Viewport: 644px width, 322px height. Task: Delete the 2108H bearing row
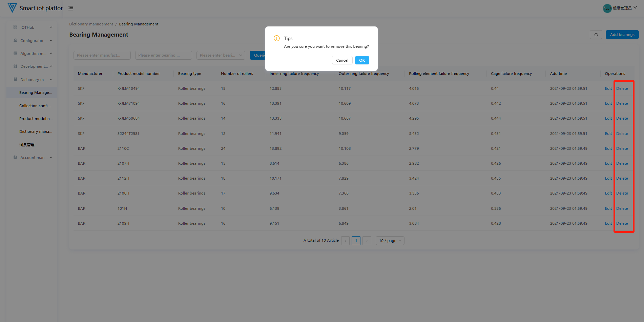click(x=622, y=193)
